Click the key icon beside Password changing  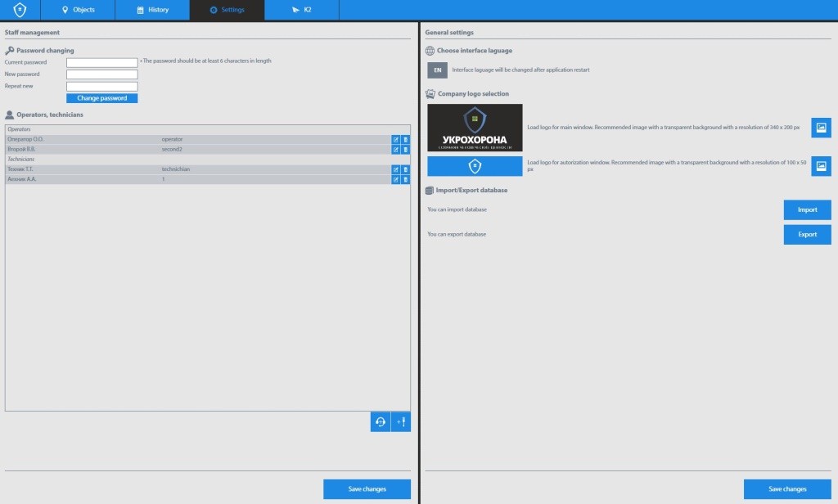pos(9,51)
